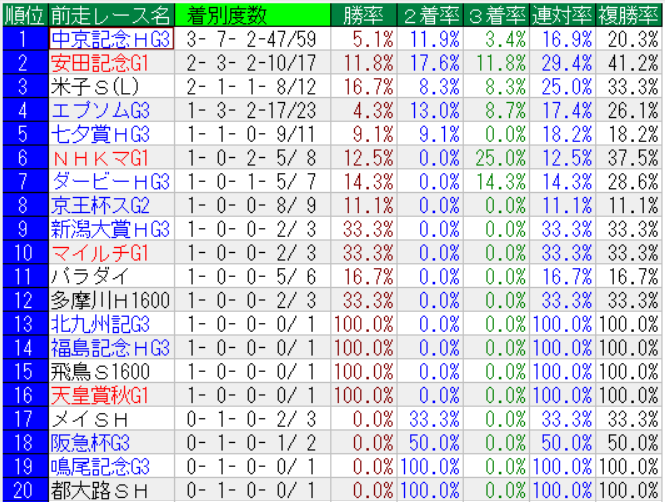Click 50.0% second-place rate for 阪急杯G3
The width and height of the screenshot is (665, 502).
pyautogui.click(x=434, y=443)
